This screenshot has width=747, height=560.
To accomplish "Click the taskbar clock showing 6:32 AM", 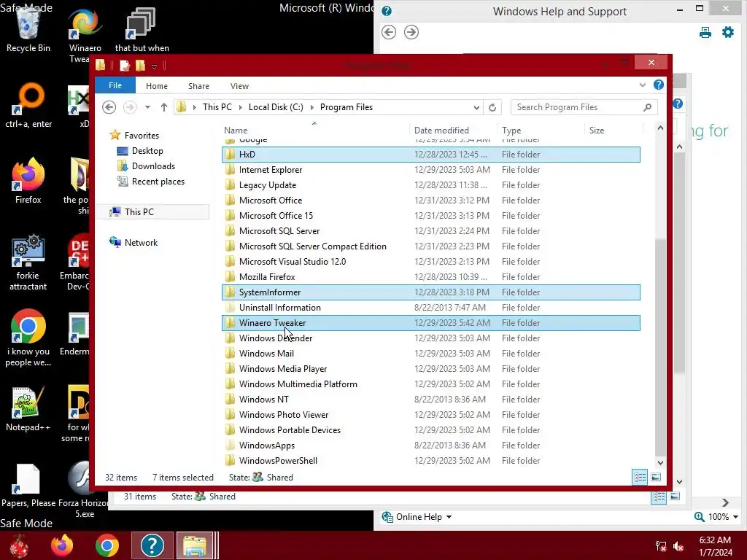I will click(x=715, y=545).
